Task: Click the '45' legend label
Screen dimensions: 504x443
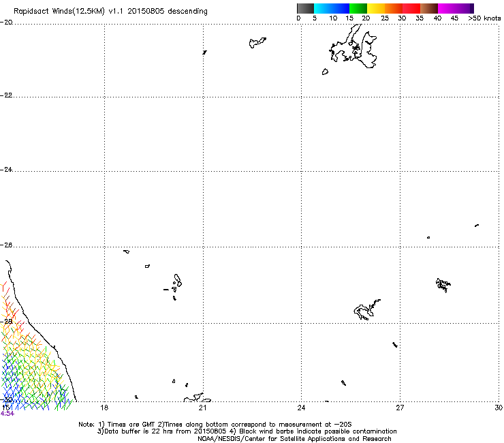Action: (x=454, y=18)
